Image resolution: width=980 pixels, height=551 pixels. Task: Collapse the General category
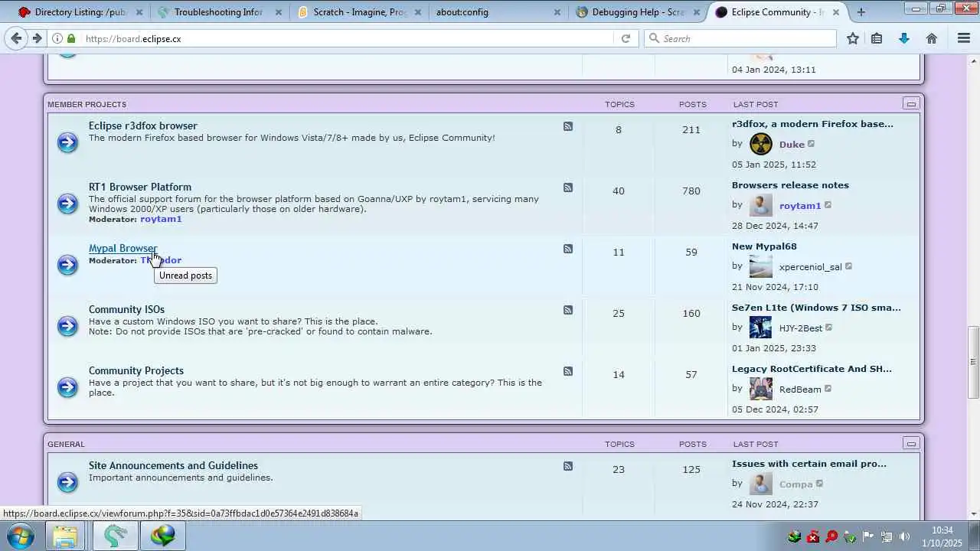(910, 444)
